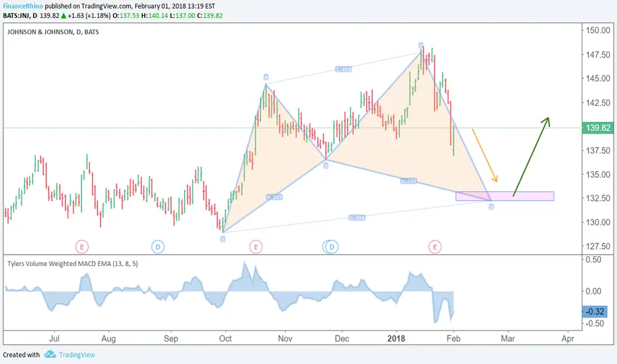Image resolution: width=617 pixels, height=364 pixels.
Task: Click the green up-triangle price change icon
Action: [64, 16]
